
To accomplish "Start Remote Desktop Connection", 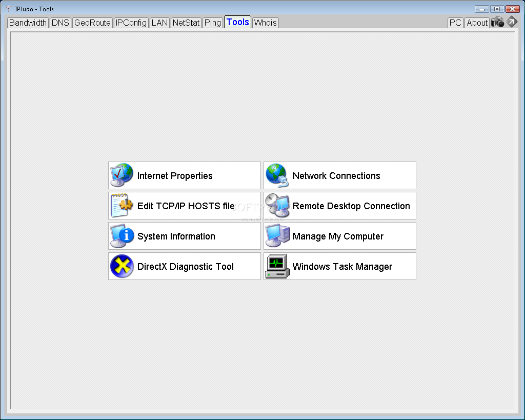I will click(x=340, y=206).
